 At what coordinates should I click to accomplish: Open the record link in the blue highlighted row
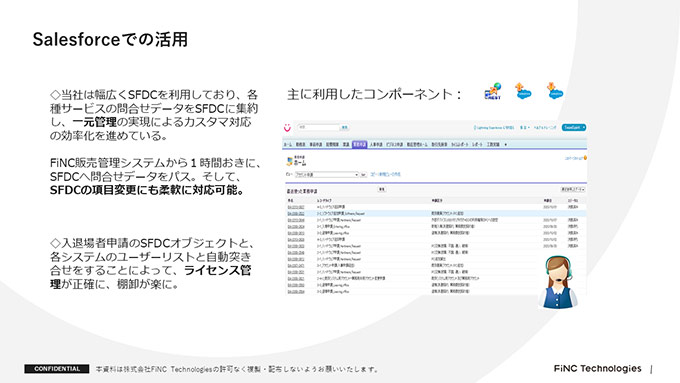[x=296, y=214]
